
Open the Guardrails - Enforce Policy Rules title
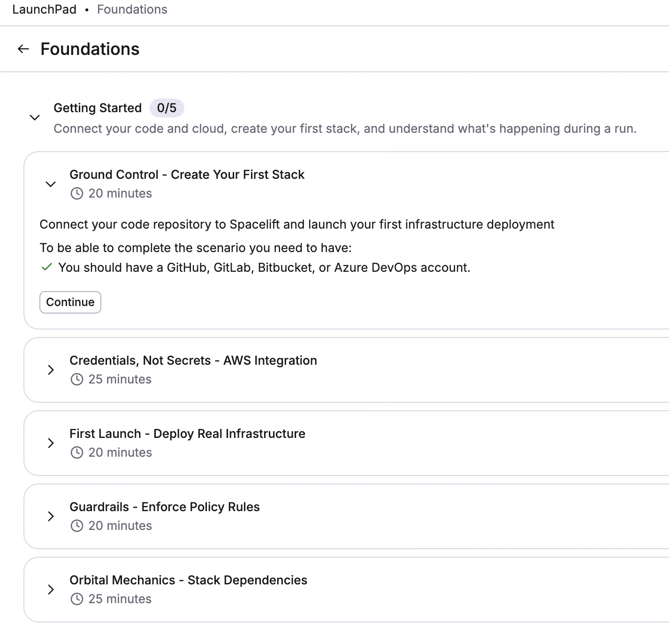pyautogui.click(x=164, y=507)
